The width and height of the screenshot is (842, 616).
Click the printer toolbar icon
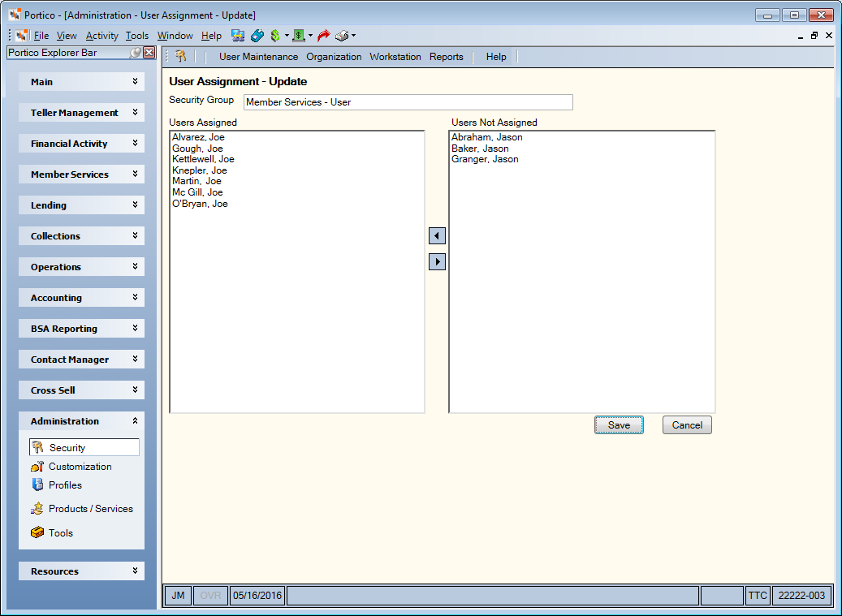click(342, 36)
